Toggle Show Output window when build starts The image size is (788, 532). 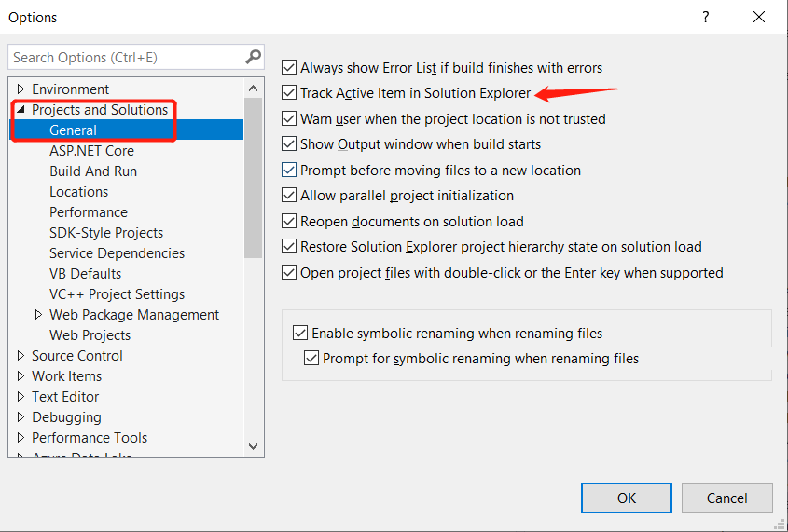pos(289,144)
